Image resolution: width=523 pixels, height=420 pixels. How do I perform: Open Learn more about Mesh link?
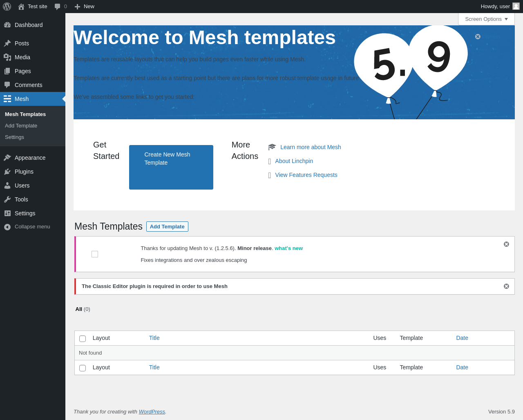[x=311, y=147]
